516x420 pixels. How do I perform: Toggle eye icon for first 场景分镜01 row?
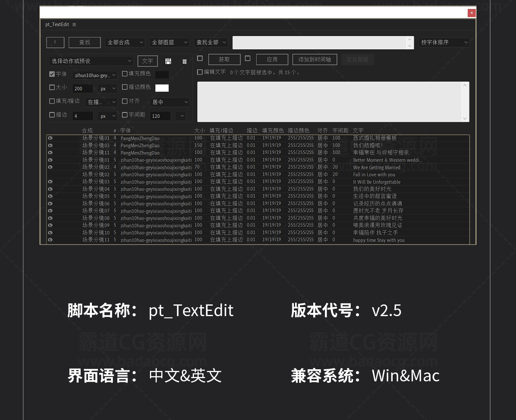coord(50,138)
